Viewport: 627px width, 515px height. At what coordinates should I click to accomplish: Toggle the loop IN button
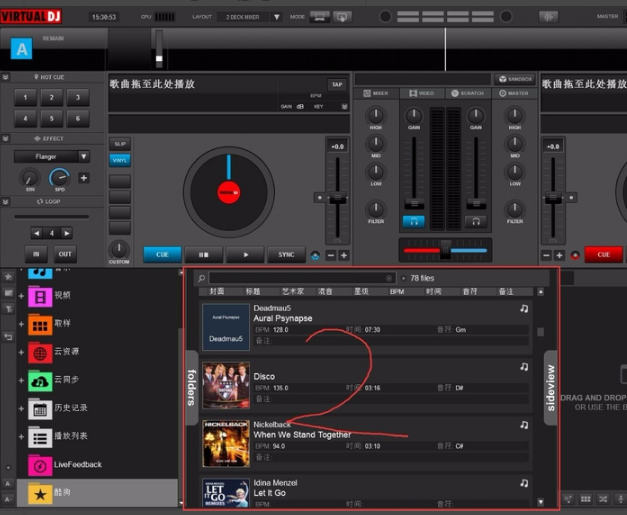coord(36,254)
